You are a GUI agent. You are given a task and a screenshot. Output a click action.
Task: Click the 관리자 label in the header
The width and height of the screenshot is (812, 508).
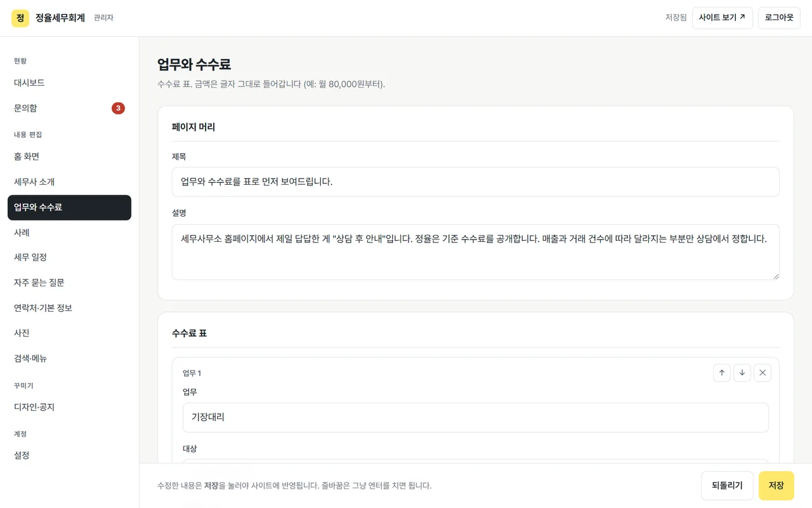103,18
